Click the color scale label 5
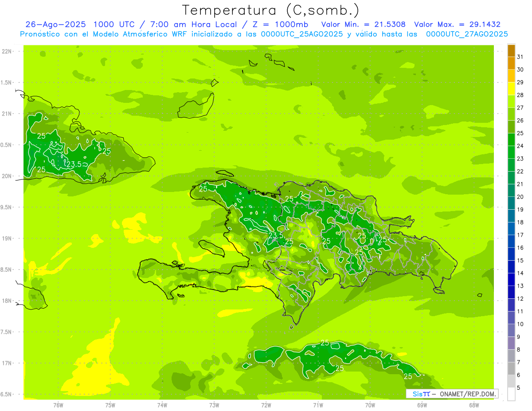The image size is (532, 411). click(x=519, y=388)
